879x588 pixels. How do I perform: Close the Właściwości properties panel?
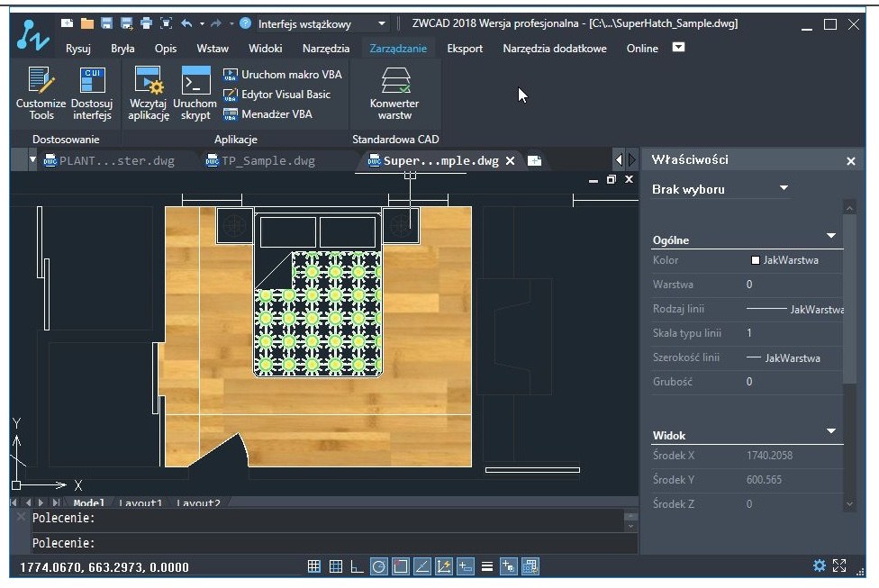pos(851,161)
